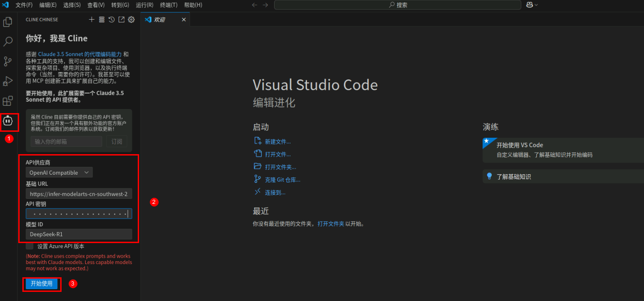
Task: Open Cline settings gear icon
Action: pos(131,20)
